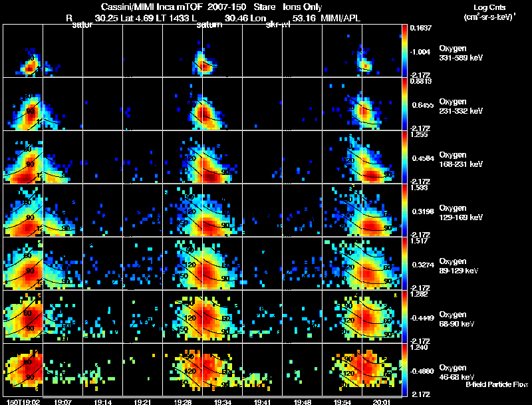The image size is (532, 405).
Task: Click the 'B-field Particle Flow' caption
Action: click(497, 384)
